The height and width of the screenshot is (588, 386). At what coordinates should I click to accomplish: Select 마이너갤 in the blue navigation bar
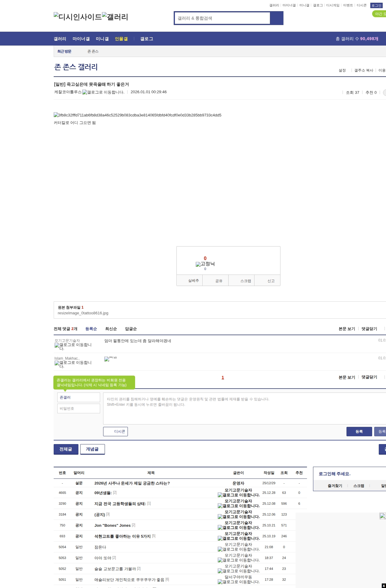(81, 39)
